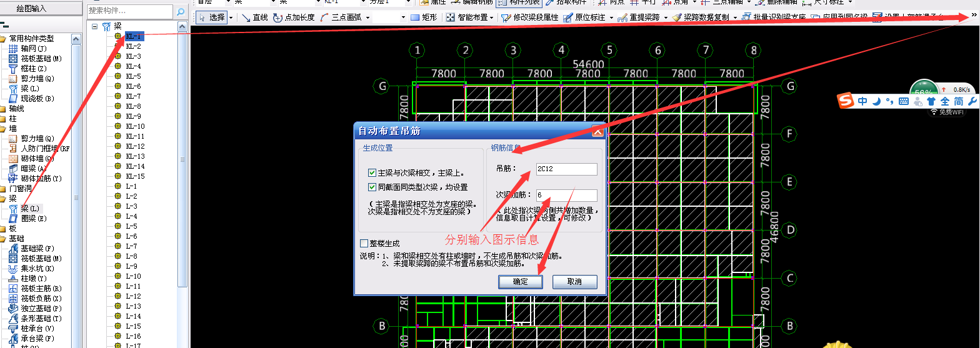Click the 吊筋 input field showing 2C12
The width and height of the screenshot is (980, 348).
pyautogui.click(x=566, y=169)
